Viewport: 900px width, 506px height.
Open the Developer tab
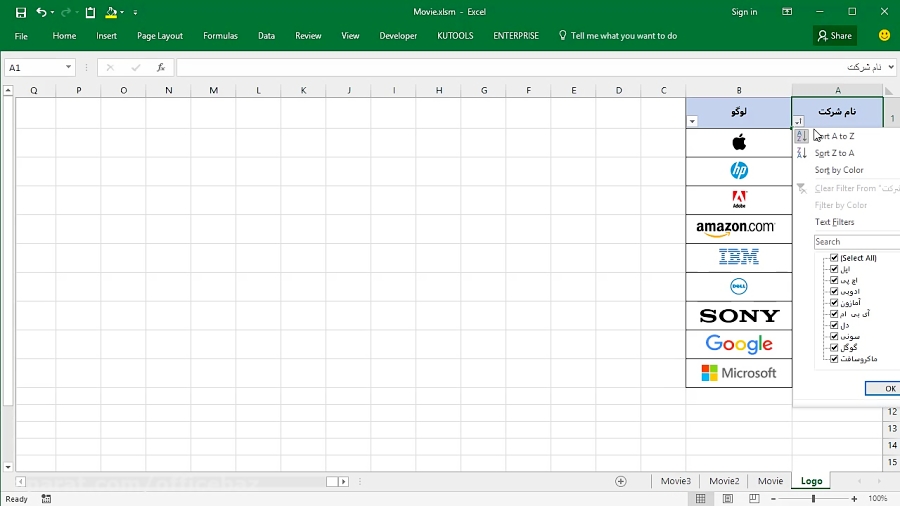pyautogui.click(x=398, y=36)
